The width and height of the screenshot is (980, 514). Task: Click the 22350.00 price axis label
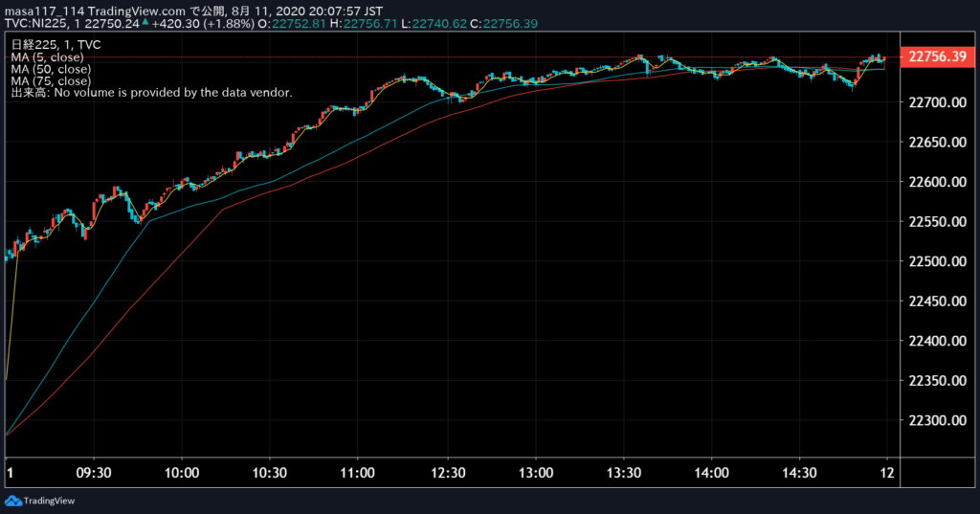(x=937, y=380)
